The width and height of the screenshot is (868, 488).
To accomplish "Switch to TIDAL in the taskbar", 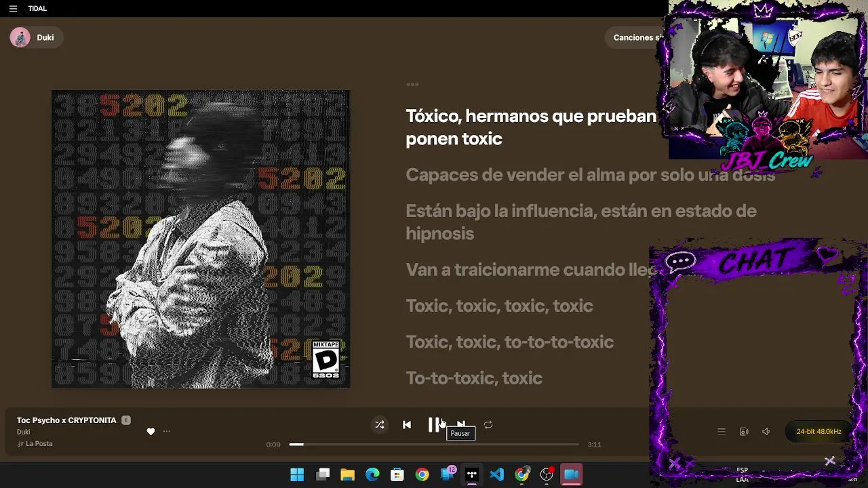I will [x=472, y=474].
